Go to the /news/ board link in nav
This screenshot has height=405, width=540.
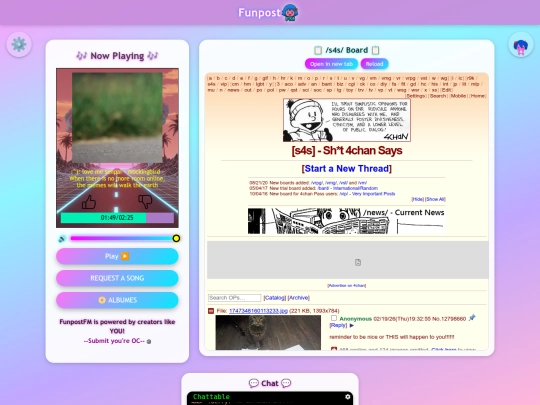tap(233, 90)
